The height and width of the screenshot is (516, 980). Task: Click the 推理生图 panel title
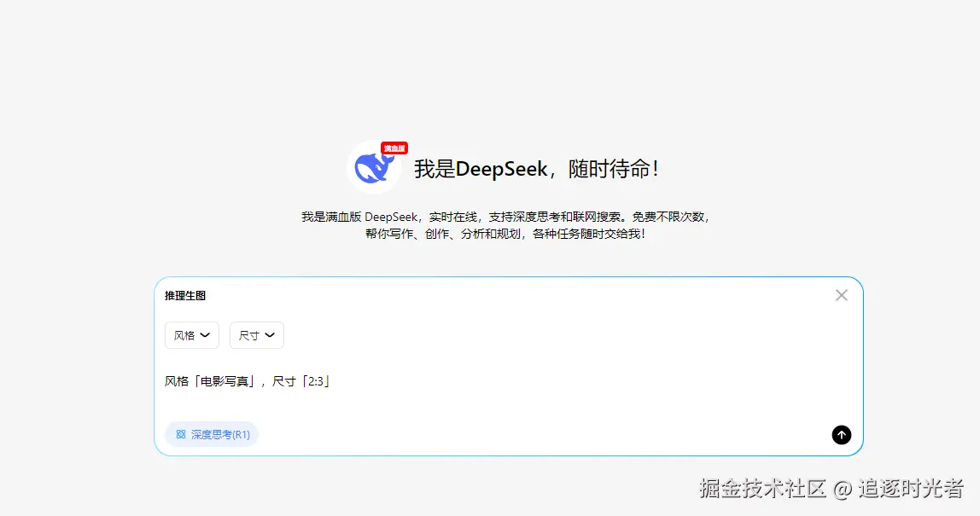point(185,295)
